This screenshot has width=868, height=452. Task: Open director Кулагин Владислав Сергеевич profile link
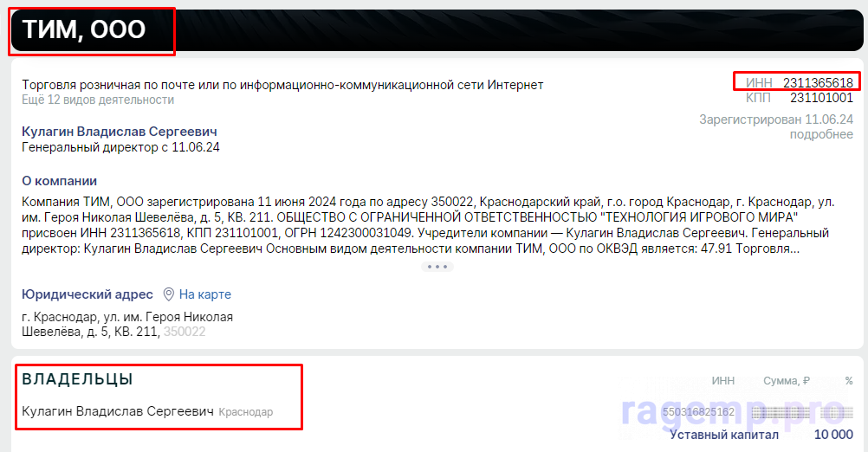pos(120,132)
